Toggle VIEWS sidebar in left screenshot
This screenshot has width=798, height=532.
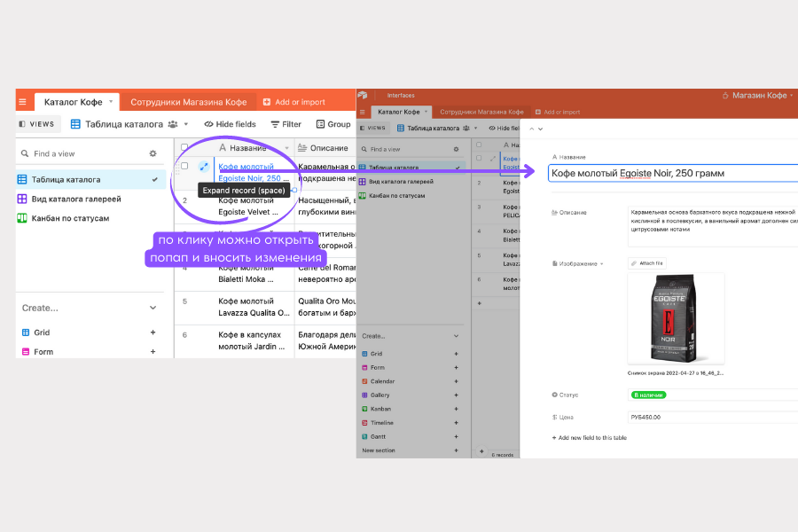[x=36, y=124]
